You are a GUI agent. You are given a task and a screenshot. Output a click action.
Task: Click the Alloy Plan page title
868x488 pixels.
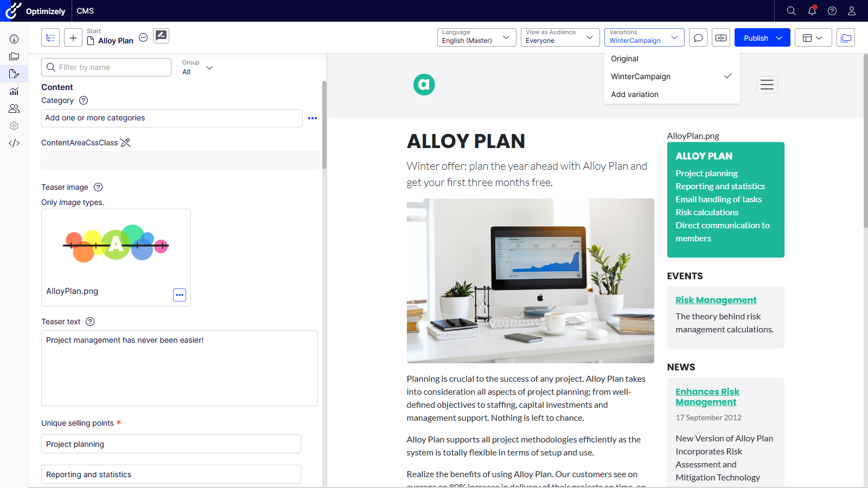point(116,41)
